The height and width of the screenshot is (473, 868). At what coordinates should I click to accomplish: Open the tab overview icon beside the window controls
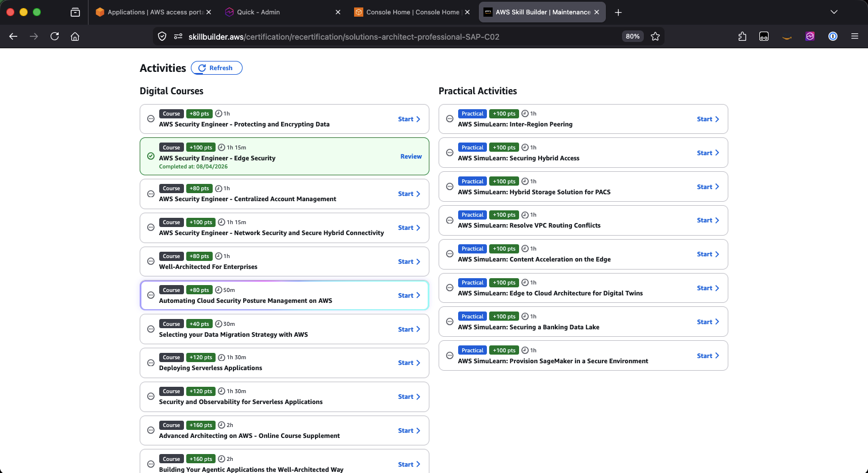(75, 12)
